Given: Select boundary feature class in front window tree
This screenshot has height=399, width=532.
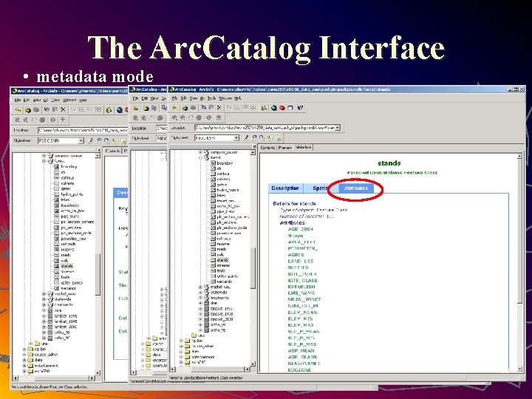Looking at the screenshot, I should 225,163.
